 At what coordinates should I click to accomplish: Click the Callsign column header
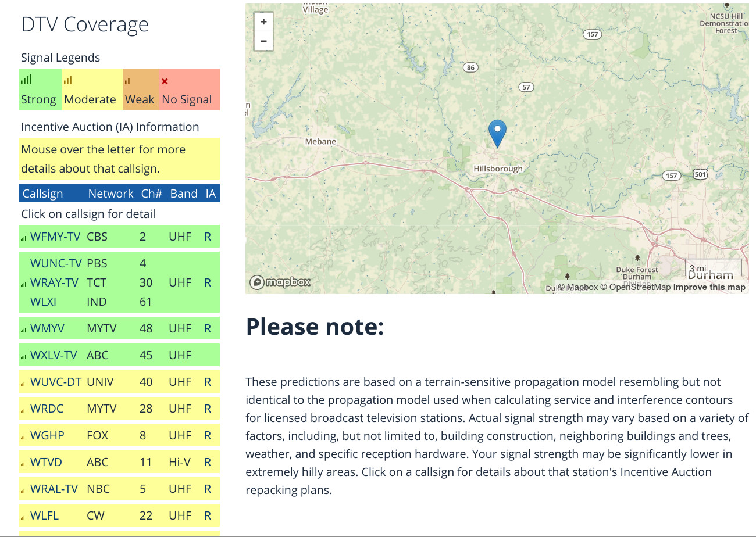tap(42, 194)
